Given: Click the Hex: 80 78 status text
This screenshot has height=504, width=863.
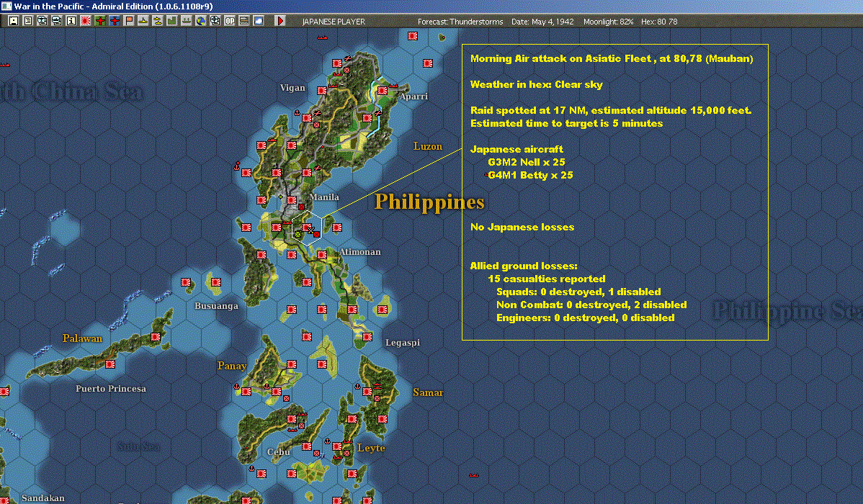Looking at the screenshot, I should [x=659, y=22].
